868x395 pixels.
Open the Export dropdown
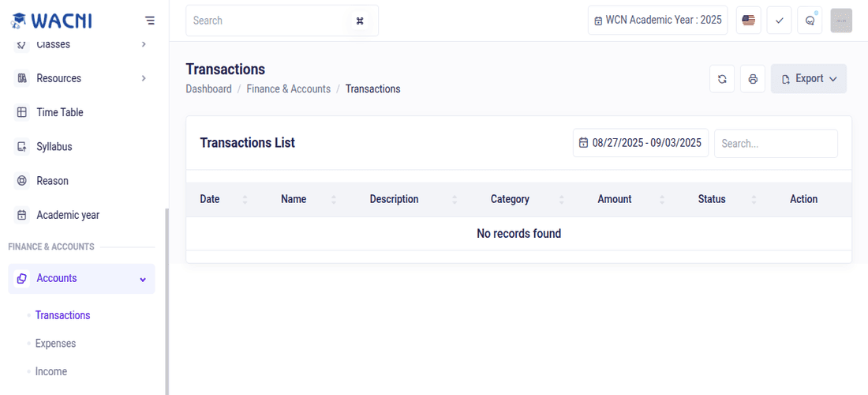point(808,79)
